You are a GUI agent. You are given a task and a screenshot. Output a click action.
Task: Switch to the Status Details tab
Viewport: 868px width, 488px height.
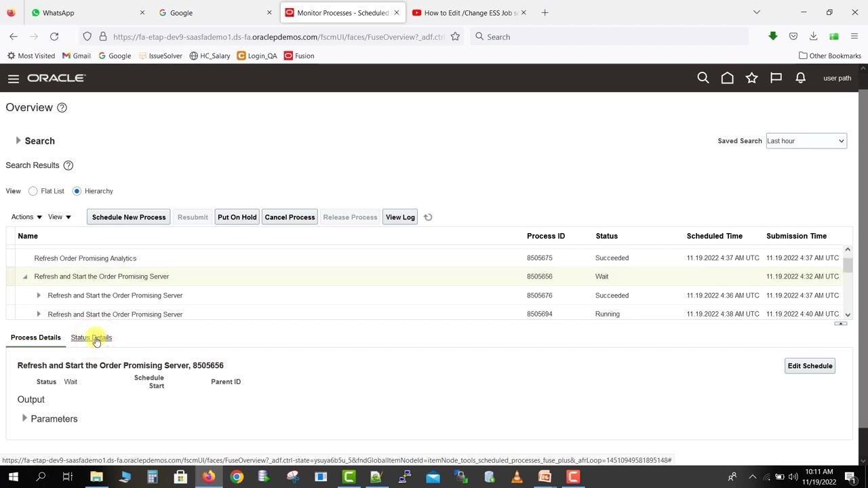coord(91,338)
